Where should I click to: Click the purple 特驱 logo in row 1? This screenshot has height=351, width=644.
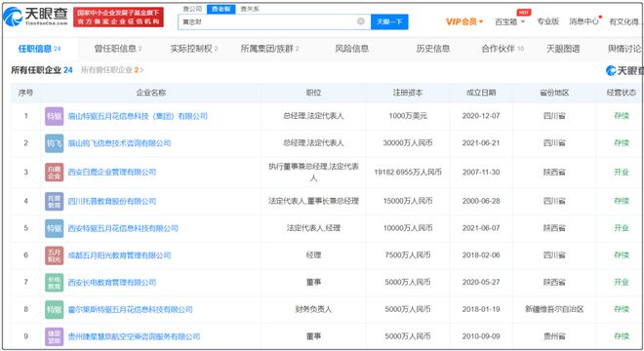click(x=55, y=116)
